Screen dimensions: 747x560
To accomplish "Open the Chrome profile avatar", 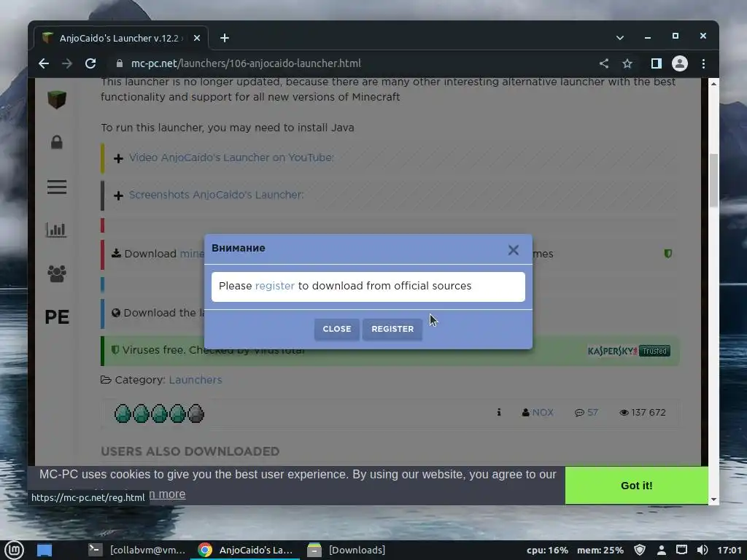I will pos(680,63).
